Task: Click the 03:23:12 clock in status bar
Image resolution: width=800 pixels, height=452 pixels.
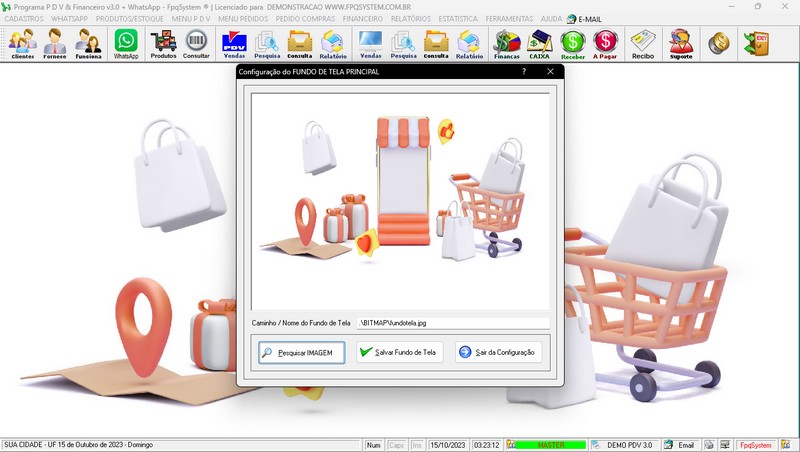Action: point(486,445)
